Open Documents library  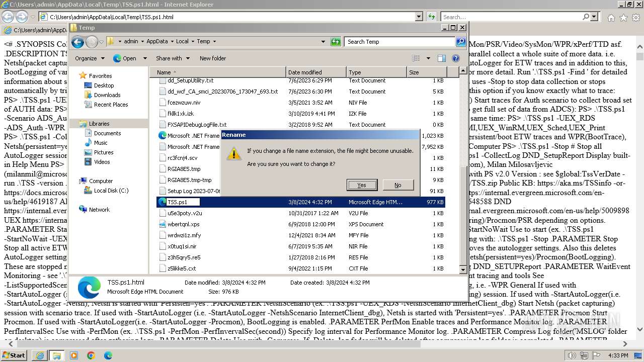(107, 133)
